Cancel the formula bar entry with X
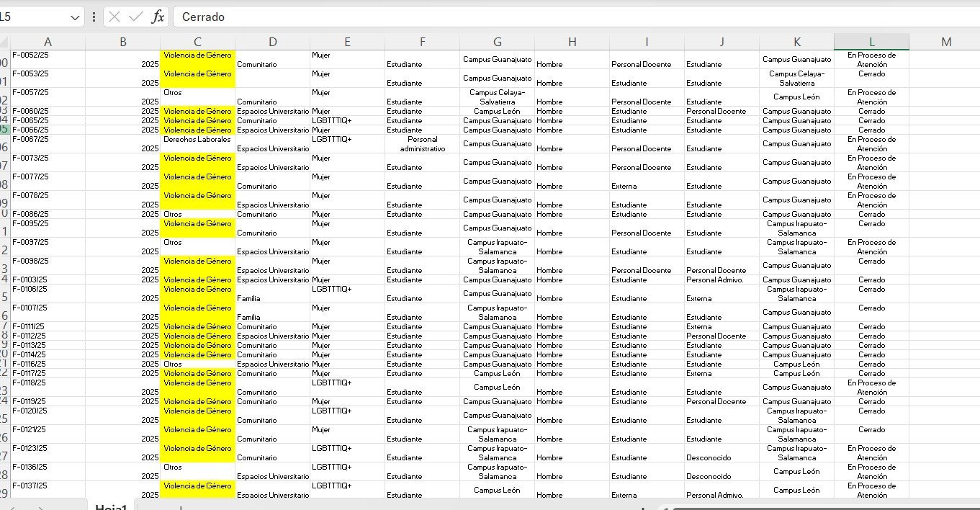Image resolution: width=980 pixels, height=510 pixels. click(115, 17)
